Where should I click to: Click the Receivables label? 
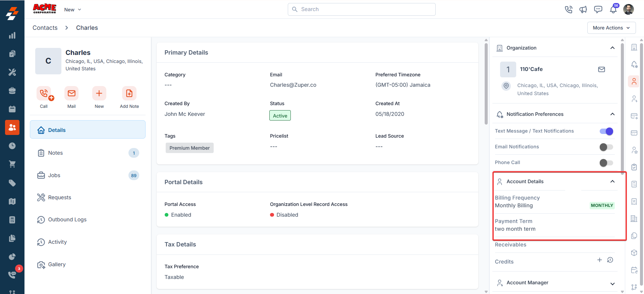[x=511, y=245]
